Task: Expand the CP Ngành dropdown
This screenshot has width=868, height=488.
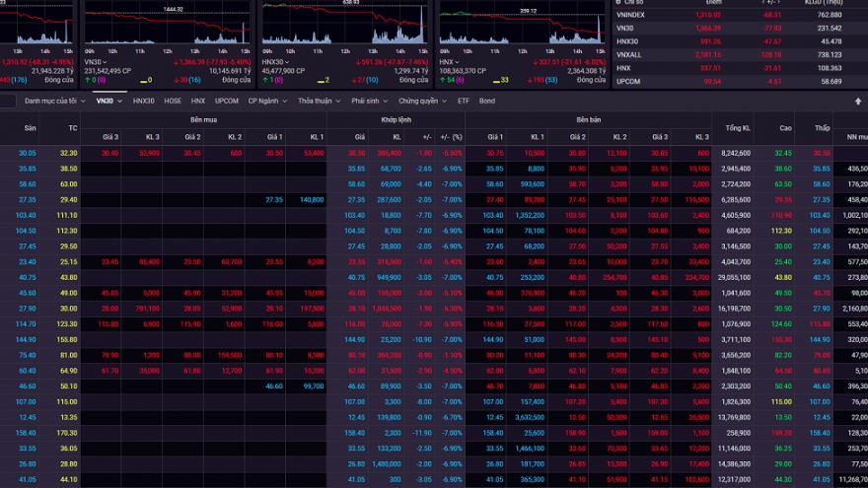Action: click(267, 101)
